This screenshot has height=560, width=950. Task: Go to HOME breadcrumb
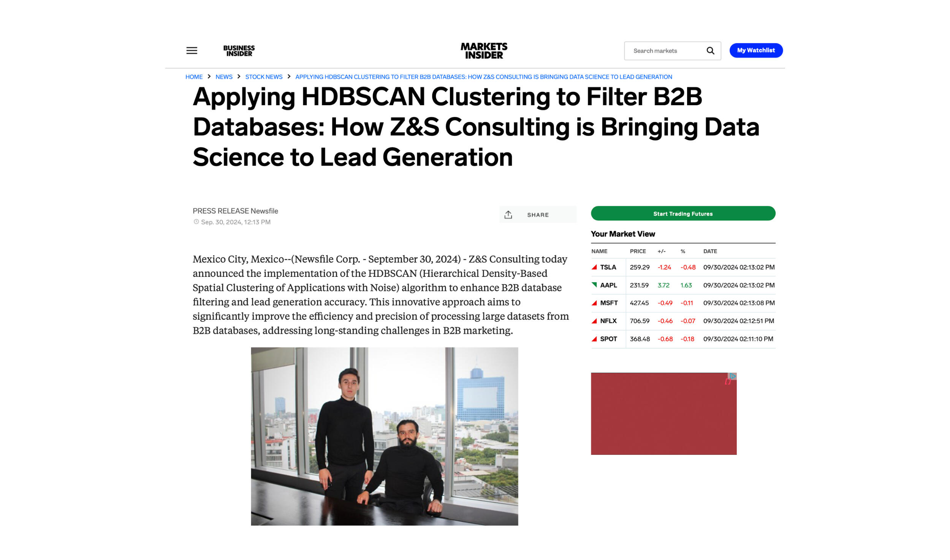(x=194, y=77)
